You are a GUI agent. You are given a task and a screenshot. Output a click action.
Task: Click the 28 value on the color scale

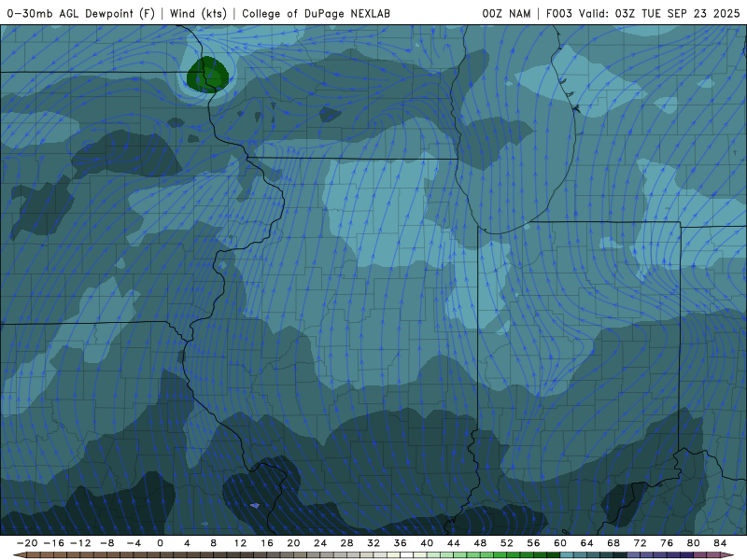click(346, 543)
